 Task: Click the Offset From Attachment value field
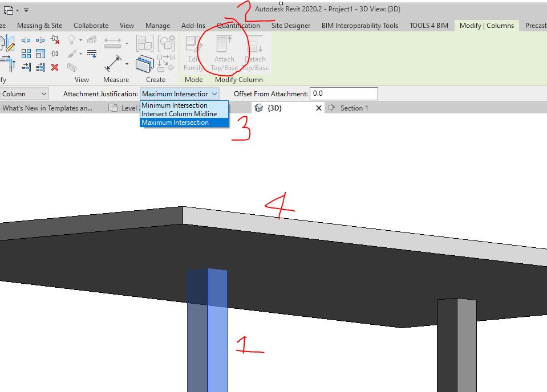pyautogui.click(x=343, y=93)
